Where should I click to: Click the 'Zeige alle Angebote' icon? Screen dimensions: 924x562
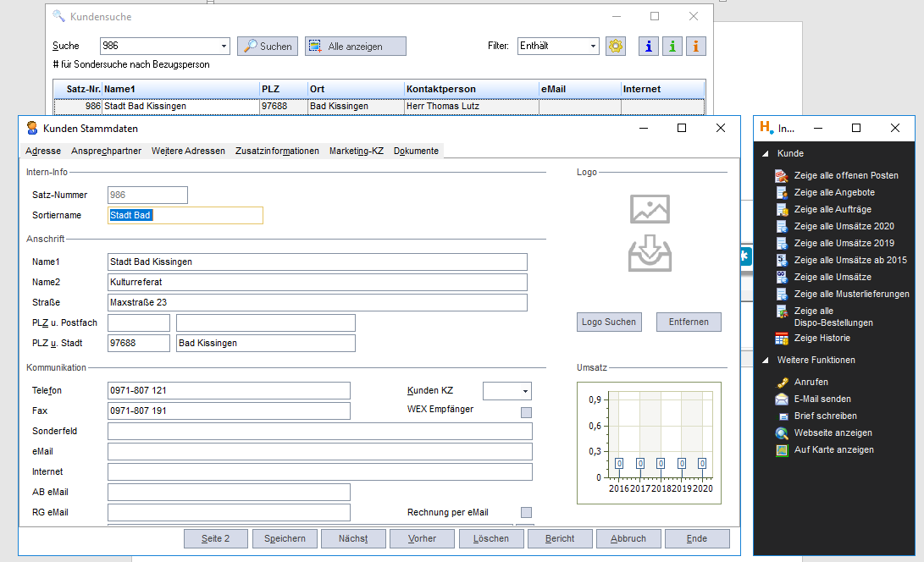(782, 193)
